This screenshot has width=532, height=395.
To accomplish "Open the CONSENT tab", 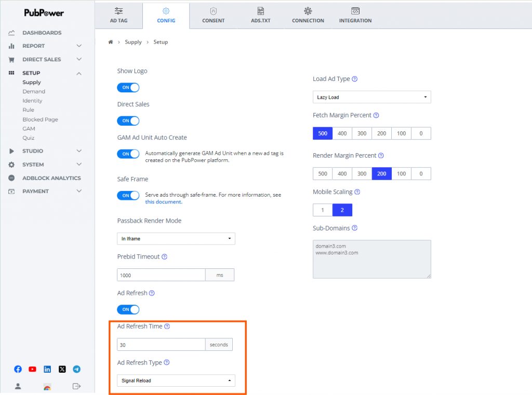I will tap(213, 15).
